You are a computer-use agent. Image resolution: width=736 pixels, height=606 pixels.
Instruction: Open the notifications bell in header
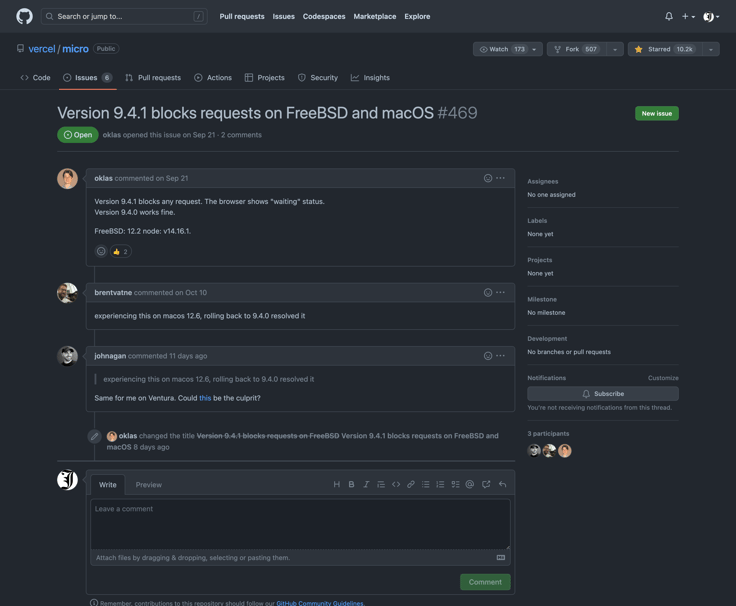pos(669,16)
